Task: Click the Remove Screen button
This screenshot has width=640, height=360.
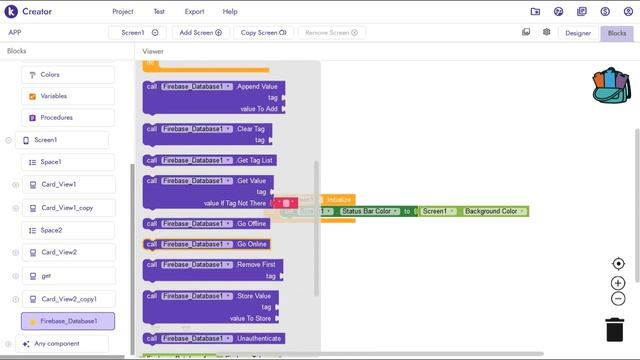Action: pyautogui.click(x=331, y=33)
